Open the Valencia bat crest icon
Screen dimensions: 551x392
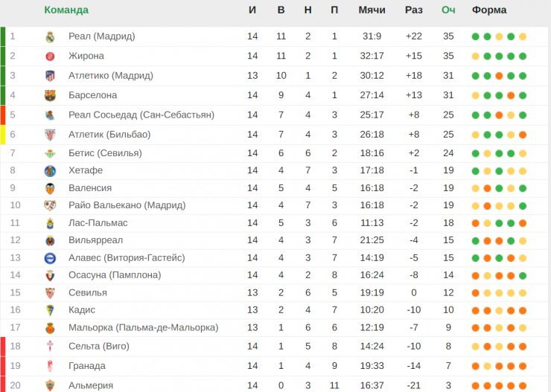[50, 188]
